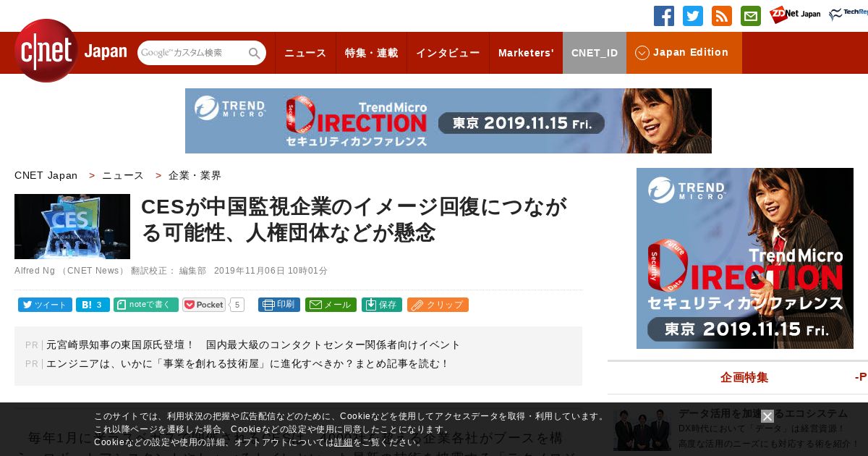Screen dimensions: 868x456
Task: Open インタビュー menu
Action: (448, 53)
